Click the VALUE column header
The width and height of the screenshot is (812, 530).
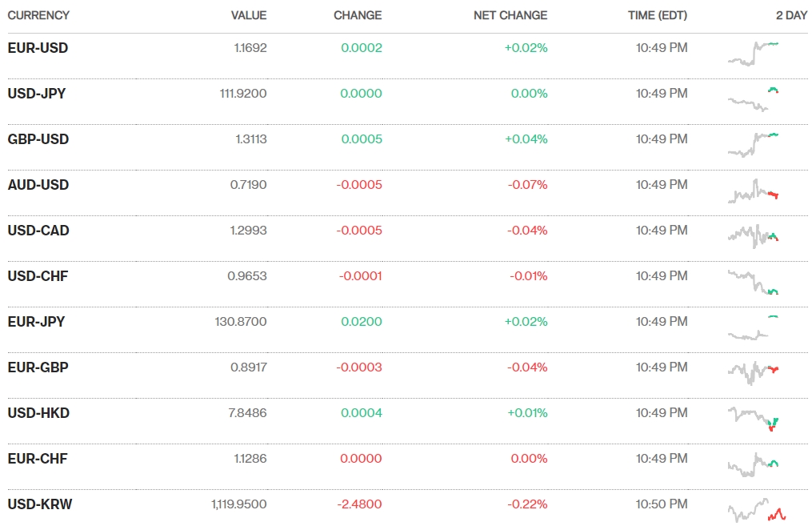pyautogui.click(x=249, y=15)
